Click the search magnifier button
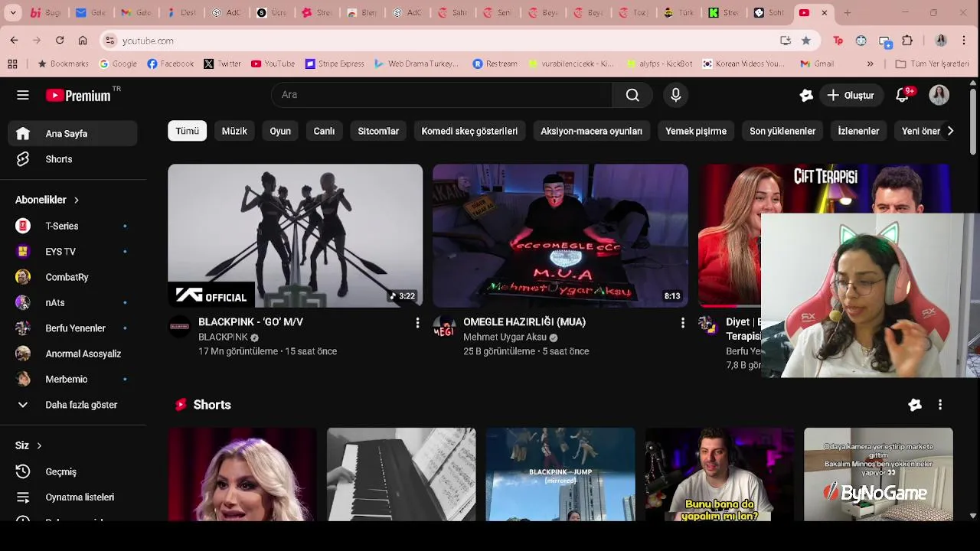Viewport: 980px width, 551px height. tap(632, 95)
